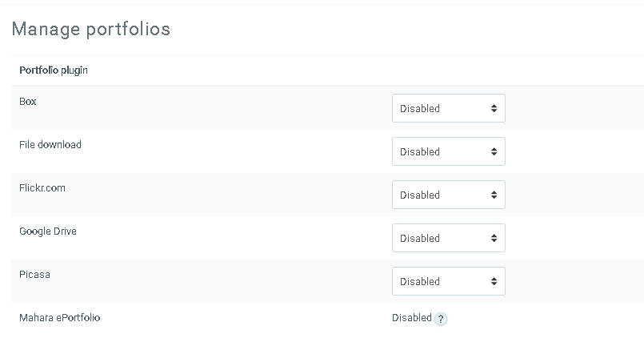Click the arrow icon on Picasa dropdown
Viewport: 644px width, 338px height.
(x=494, y=281)
